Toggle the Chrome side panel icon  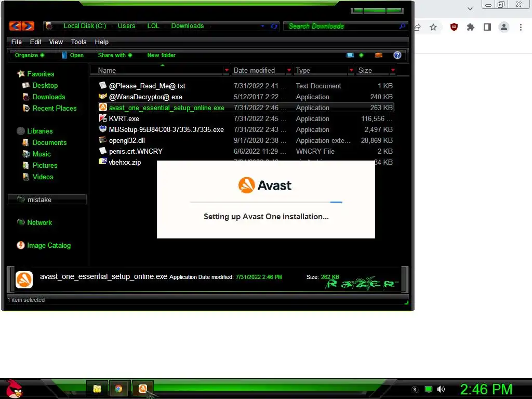tap(487, 27)
